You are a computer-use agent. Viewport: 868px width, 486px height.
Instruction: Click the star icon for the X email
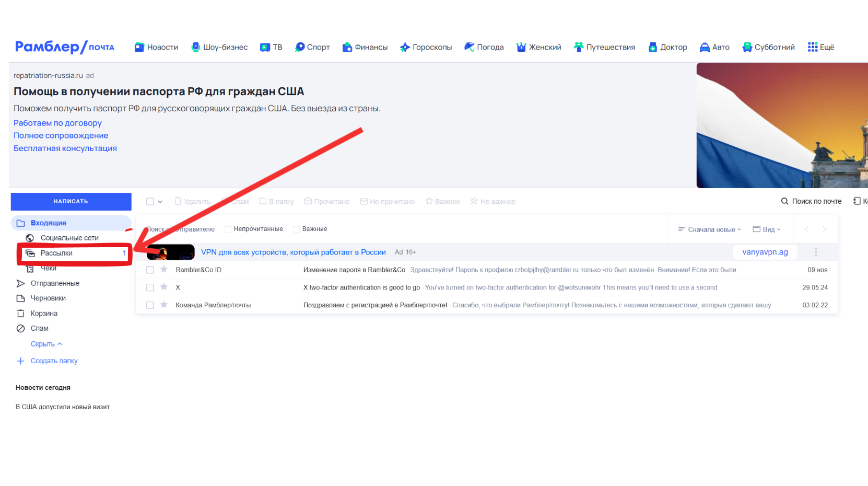click(x=164, y=287)
